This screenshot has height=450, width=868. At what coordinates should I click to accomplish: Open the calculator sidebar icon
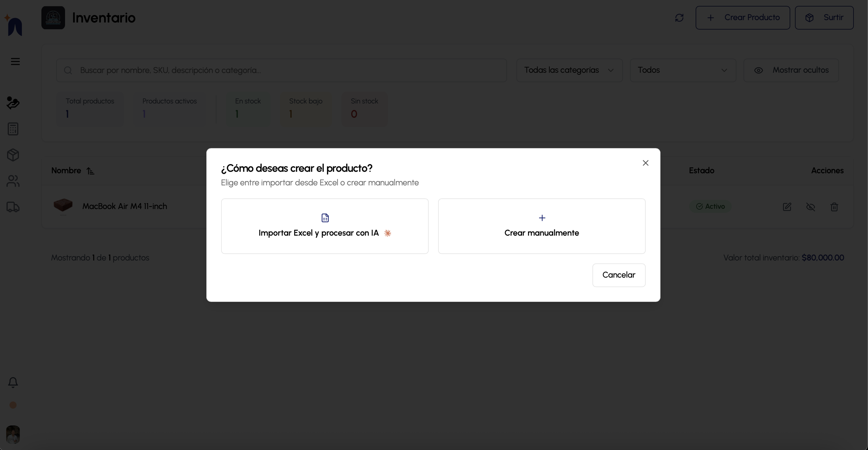point(13,129)
